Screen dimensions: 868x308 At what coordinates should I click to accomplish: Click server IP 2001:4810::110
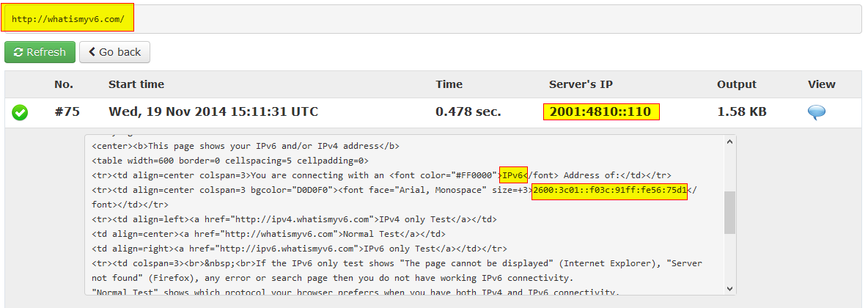[x=600, y=112]
